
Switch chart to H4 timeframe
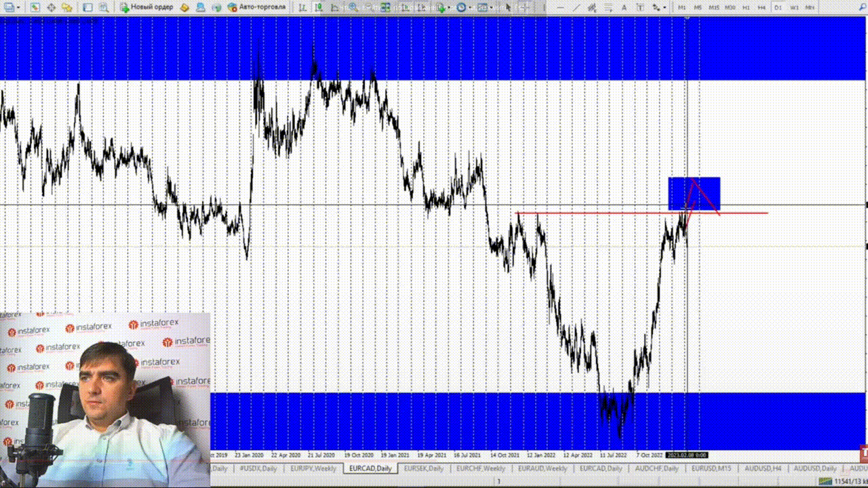[762, 7]
